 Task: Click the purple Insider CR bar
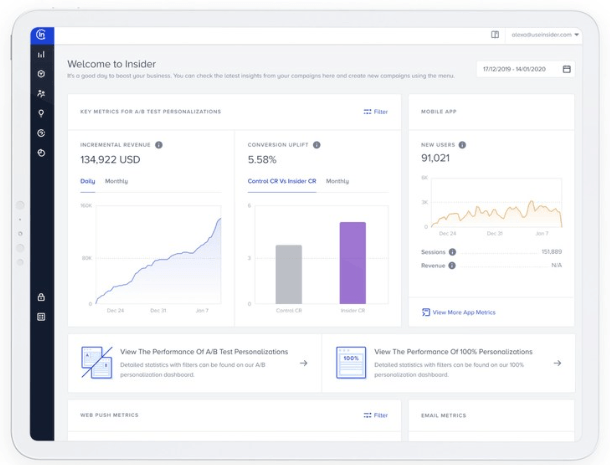[x=353, y=263]
